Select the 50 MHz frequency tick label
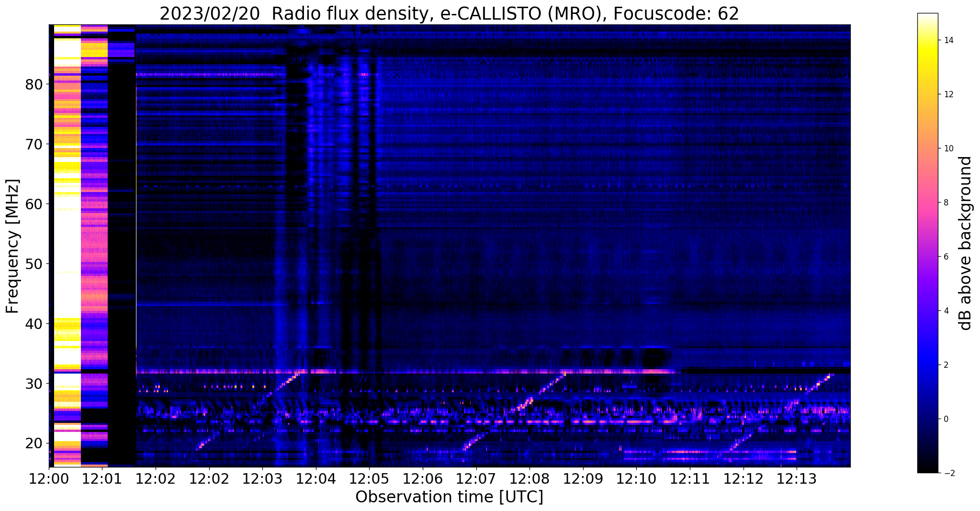The image size is (980, 511). (x=34, y=264)
